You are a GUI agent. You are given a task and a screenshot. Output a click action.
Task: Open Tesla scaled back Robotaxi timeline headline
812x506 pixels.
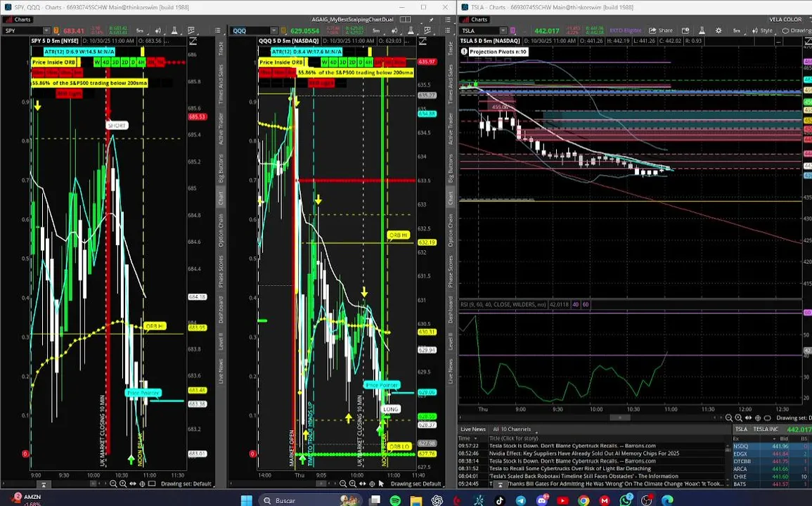[x=584, y=476]
